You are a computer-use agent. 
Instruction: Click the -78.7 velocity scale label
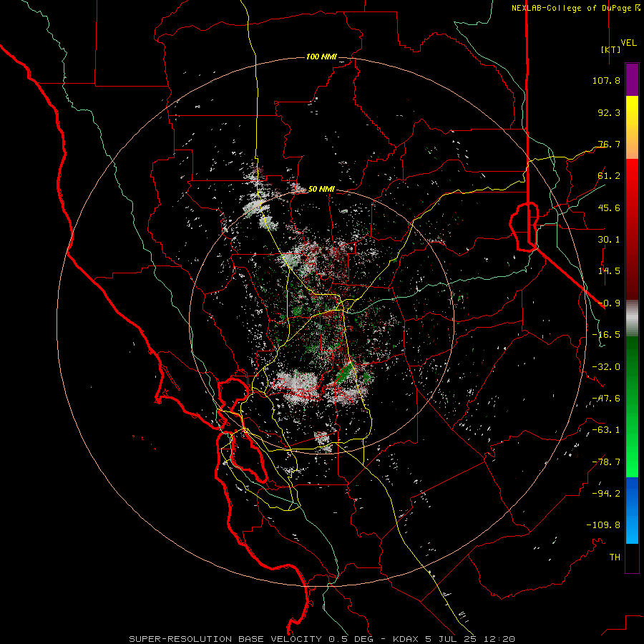click(606, 462)
